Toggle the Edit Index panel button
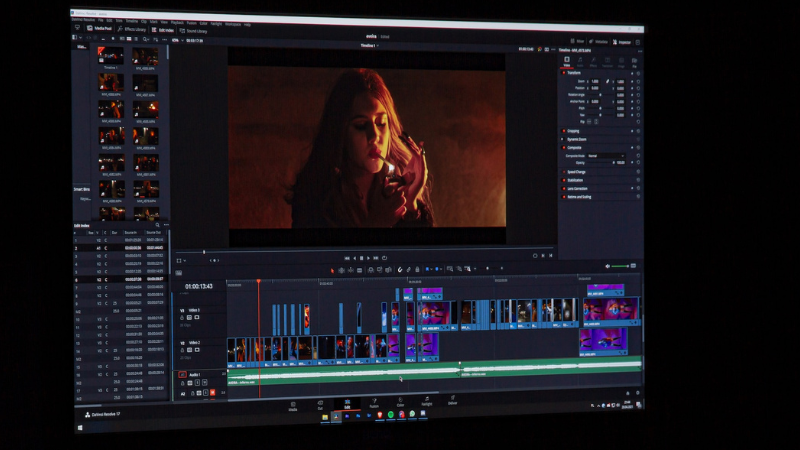The height and width of the screenshot is (450, 800). (163, 31)
